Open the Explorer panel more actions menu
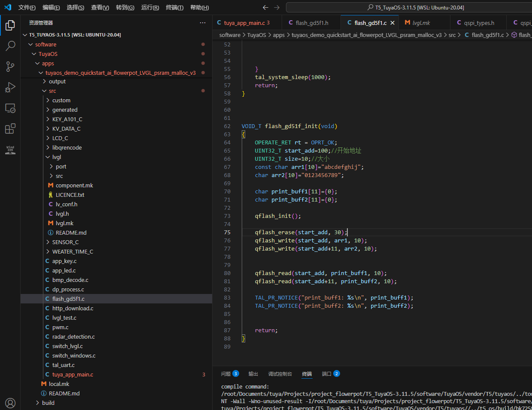 [203, 23]
